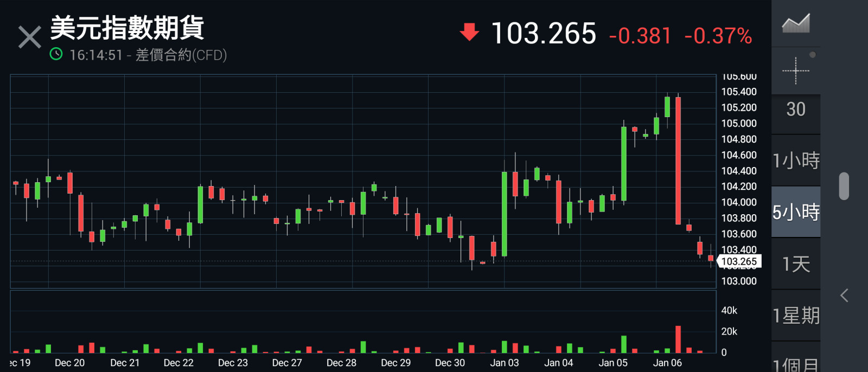The image size is (868, 372).
Task: Click the 103.265 price tag on the axis
Action: point(739,261)
